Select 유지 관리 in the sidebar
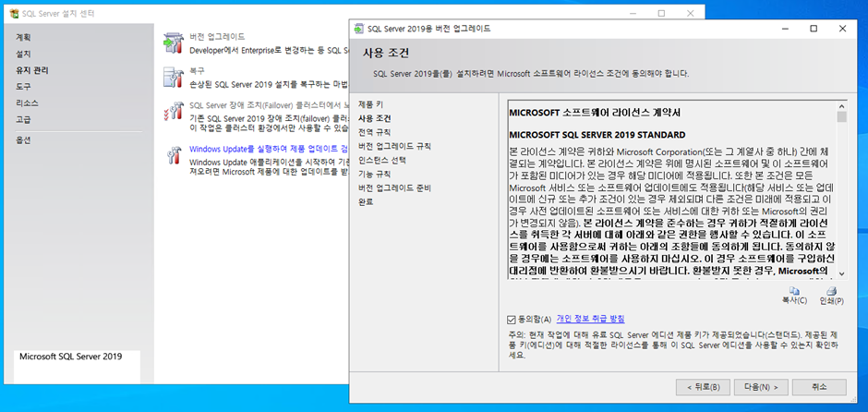The width and height of the screenshot is (868, 412). [x=31, y=70]
